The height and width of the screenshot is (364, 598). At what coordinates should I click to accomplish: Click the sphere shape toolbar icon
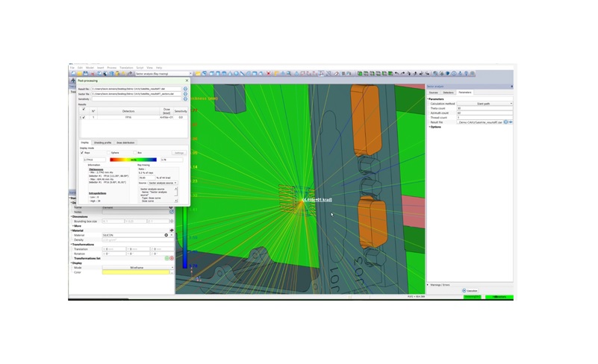coord(237,74)
